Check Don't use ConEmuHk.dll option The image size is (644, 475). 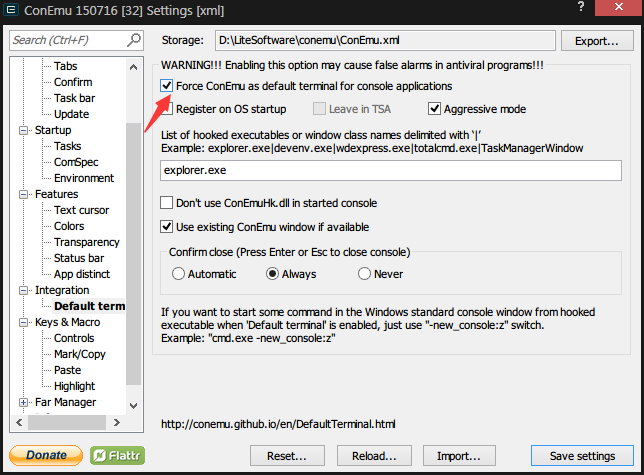[x=166, y=203]
